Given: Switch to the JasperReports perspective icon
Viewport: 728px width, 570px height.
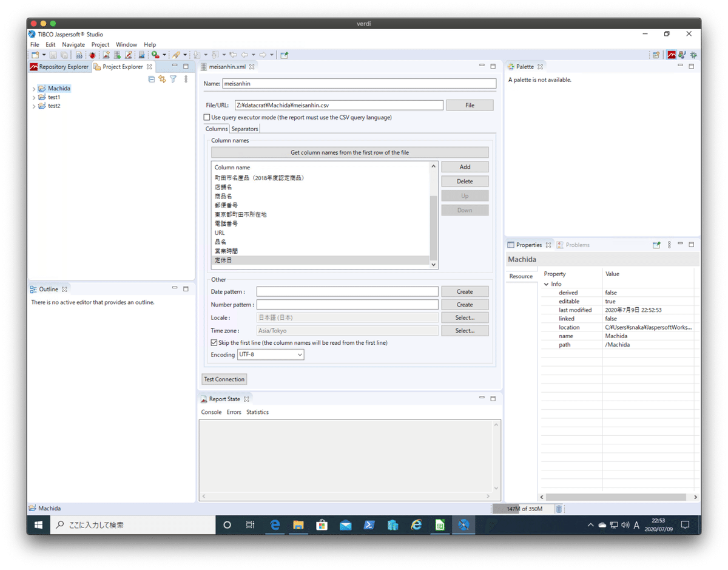Looking at the screenshot, I should pos(670,55).
